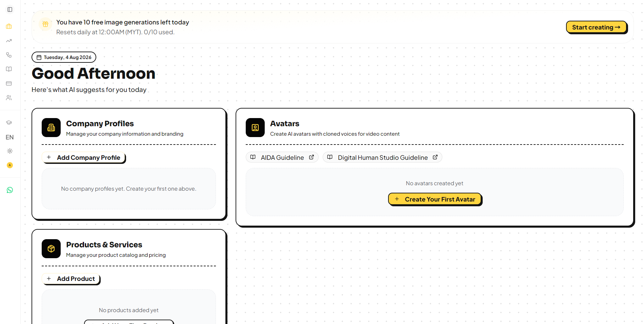Screen dimensions: 644x324
Task: Open WhatsApp support icon
Action: [x=10, y=190]
